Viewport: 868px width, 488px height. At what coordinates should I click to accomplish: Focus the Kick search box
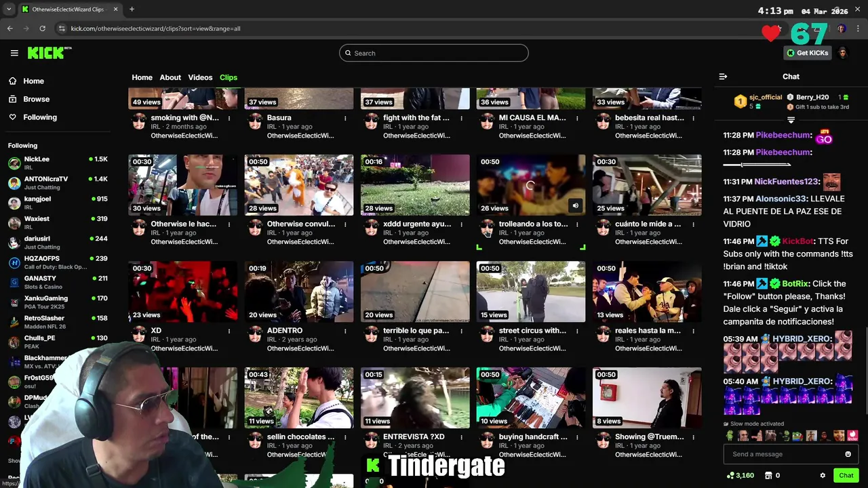[434, 53]
